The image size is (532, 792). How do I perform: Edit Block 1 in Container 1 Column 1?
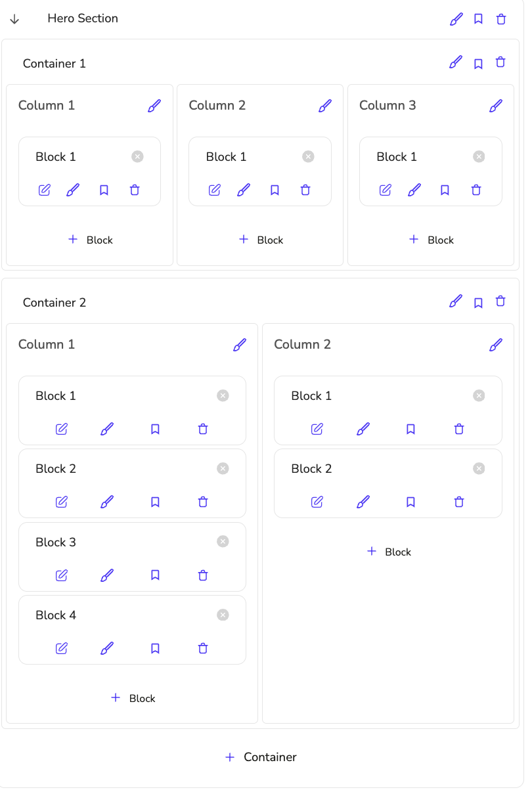click(x=45, y=190)
